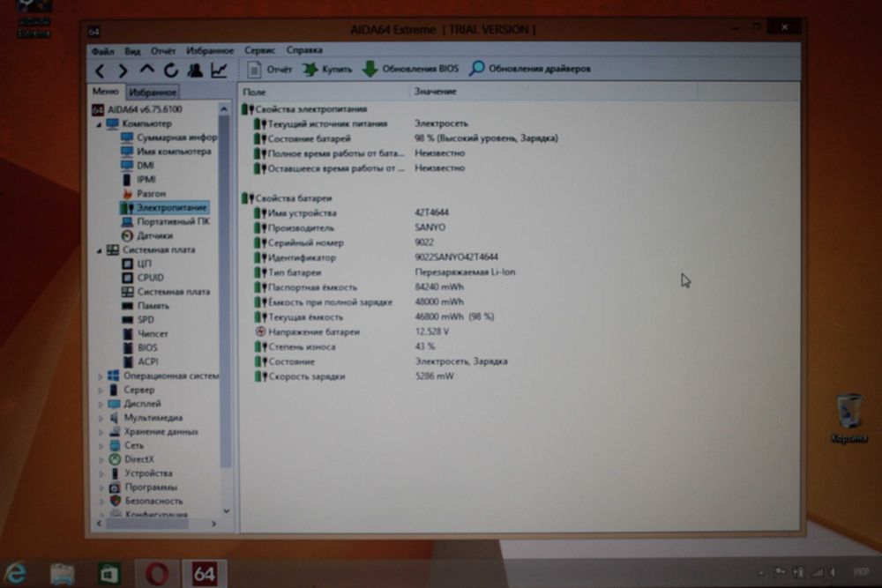Image resolution: width=882 pixels, height=588 pixels.
Task: Go forward with the right arrow toolbar icon
Action: click(123, 71)
